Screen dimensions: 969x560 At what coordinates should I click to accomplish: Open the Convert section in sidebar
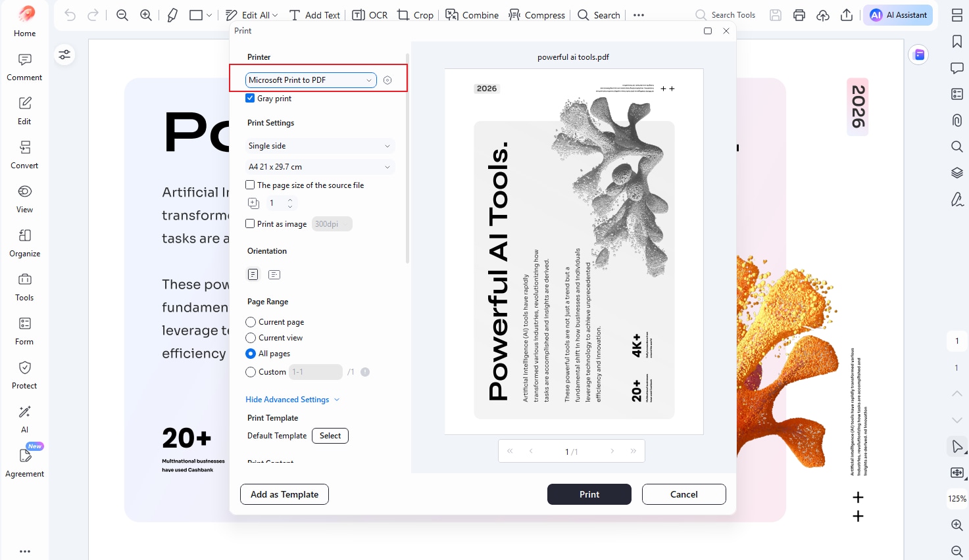(25, 154)
